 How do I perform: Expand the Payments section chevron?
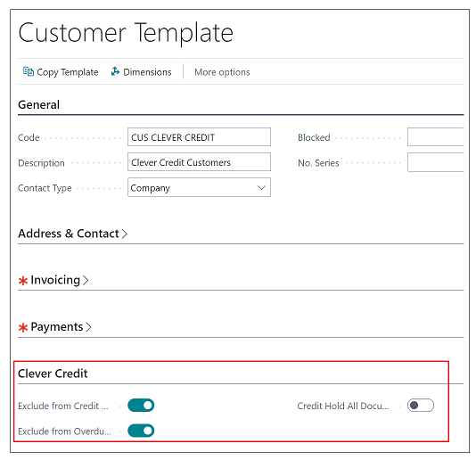[88, 327]
